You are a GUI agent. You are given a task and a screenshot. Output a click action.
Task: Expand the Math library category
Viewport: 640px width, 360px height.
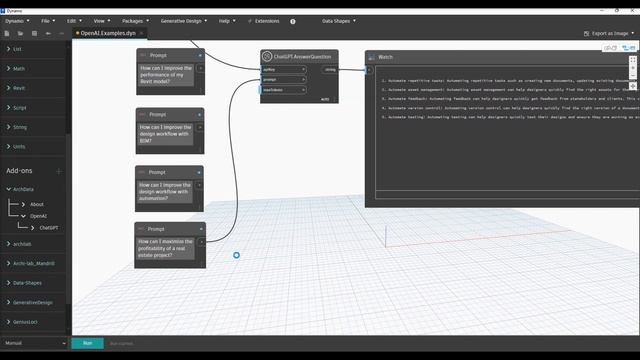pos(8,69)
